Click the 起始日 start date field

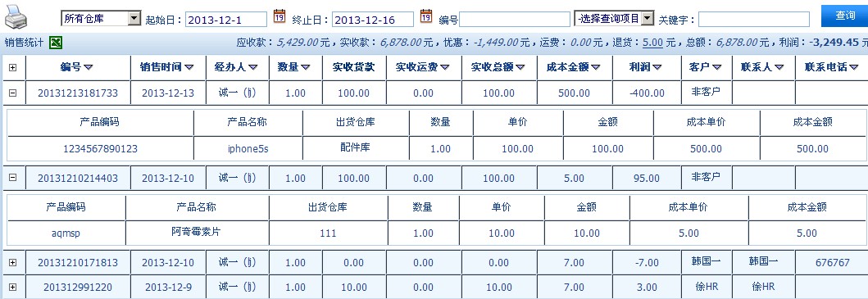click(x=226, y=20)
